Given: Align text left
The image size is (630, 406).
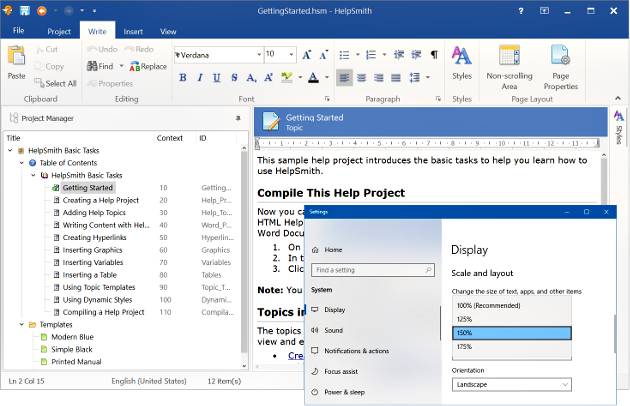Looking at the screenshot, I should click(344, 78).
